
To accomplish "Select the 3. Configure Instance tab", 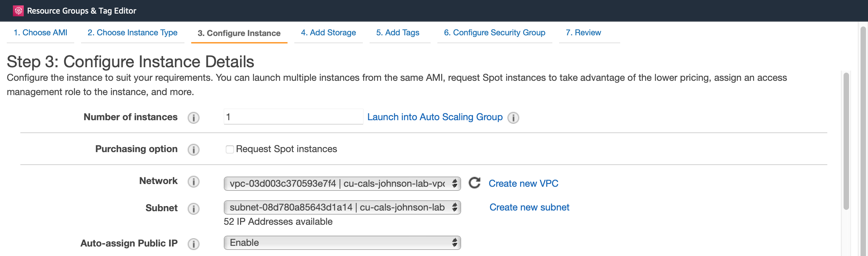I will [239, 33].
